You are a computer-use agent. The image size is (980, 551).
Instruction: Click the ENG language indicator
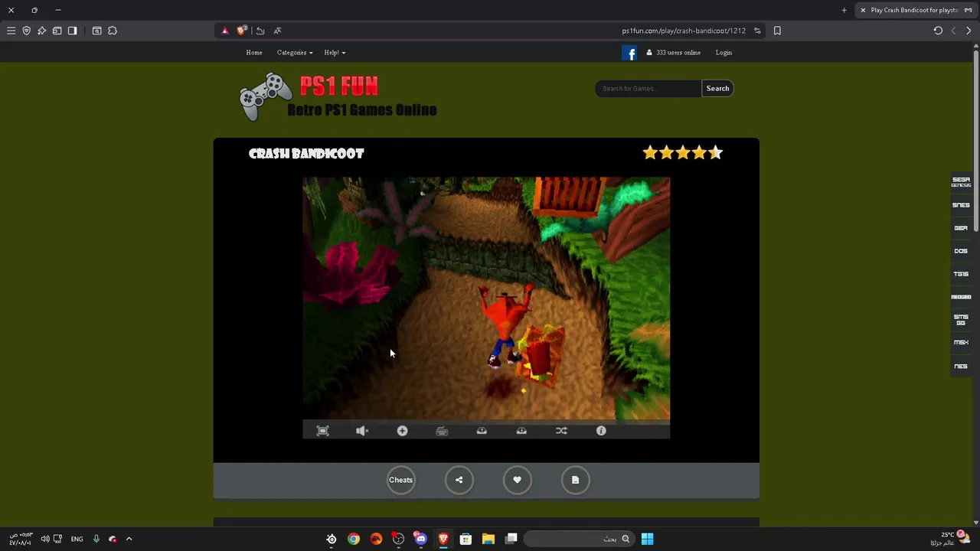(x=77, y=539)
